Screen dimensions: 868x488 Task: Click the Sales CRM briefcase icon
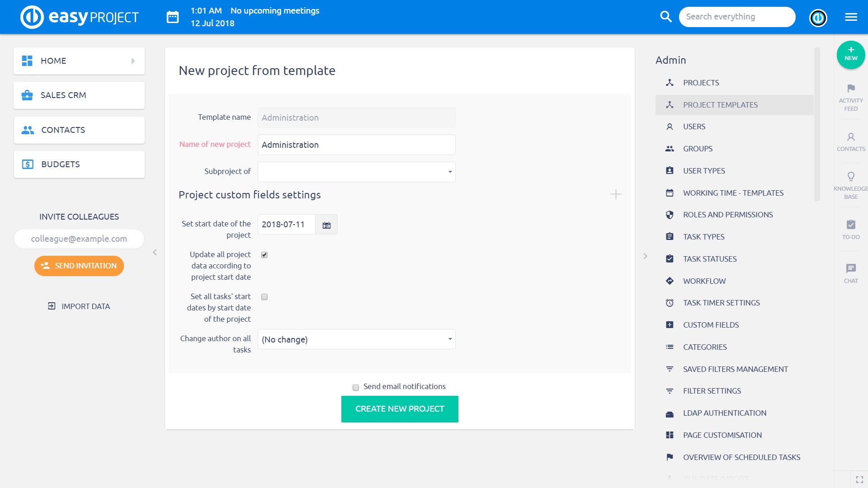(x=27, y=95)
